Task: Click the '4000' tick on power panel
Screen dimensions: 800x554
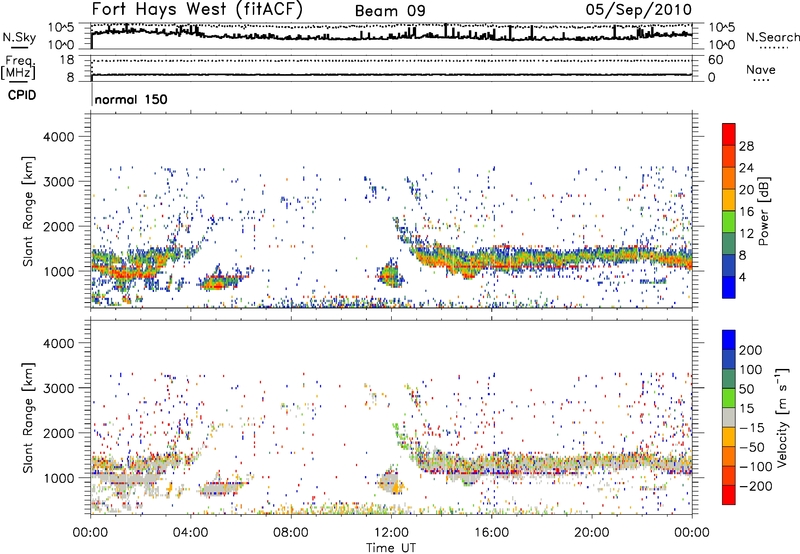Action: pos(58,137)
